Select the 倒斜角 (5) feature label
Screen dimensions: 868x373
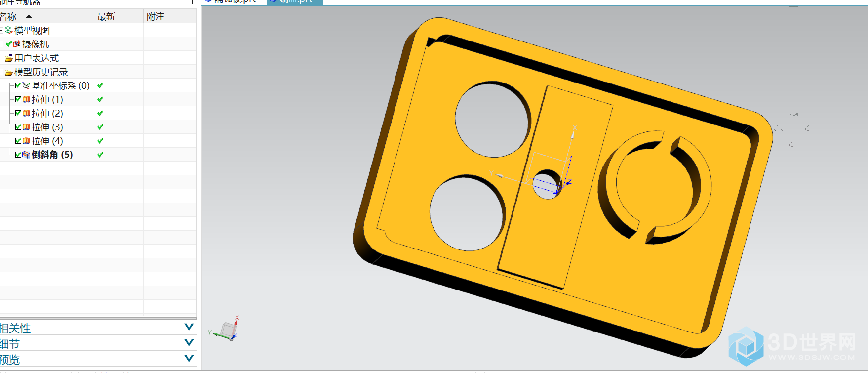point(52,155)
